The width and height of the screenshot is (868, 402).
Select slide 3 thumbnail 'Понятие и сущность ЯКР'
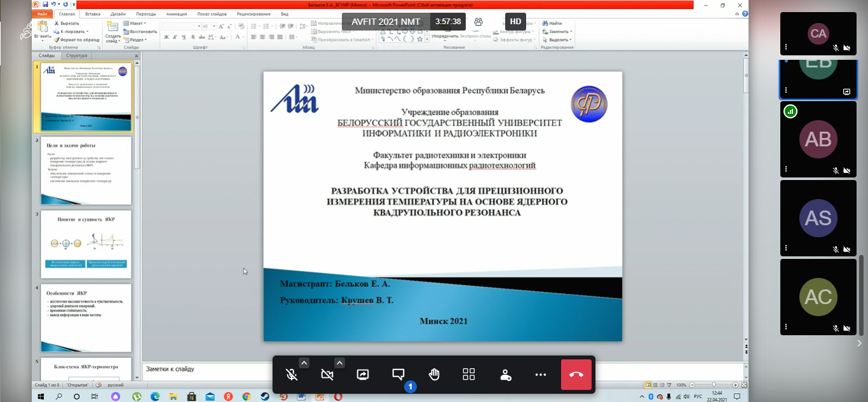click(x=86, y=244)
